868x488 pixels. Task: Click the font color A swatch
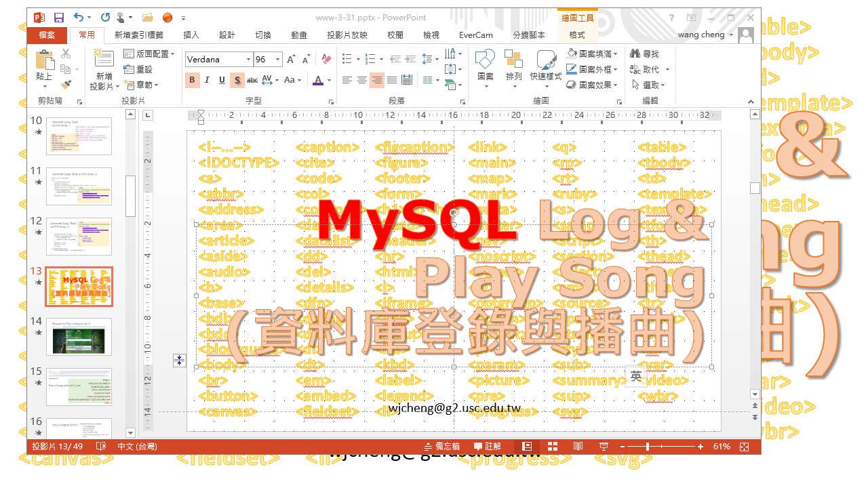[318, 80]
